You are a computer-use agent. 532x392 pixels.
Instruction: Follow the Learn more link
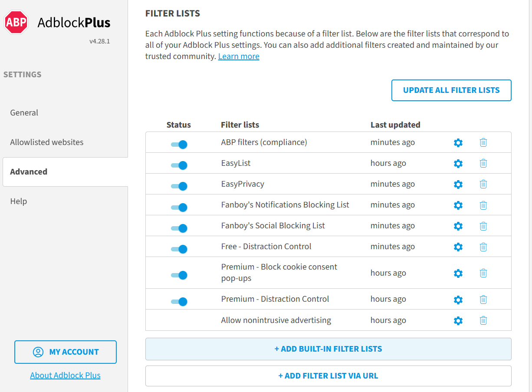(239, 56)
